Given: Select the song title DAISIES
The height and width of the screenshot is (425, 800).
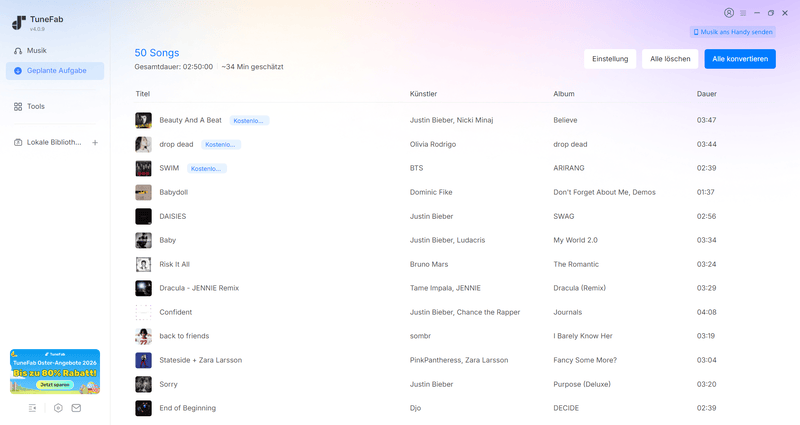Looking at the screenshot, I should 172,216.
